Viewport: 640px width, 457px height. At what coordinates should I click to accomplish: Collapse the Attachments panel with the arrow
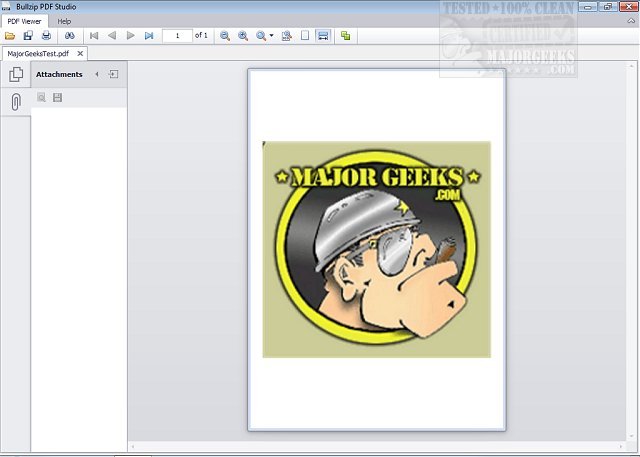point(97,74)
